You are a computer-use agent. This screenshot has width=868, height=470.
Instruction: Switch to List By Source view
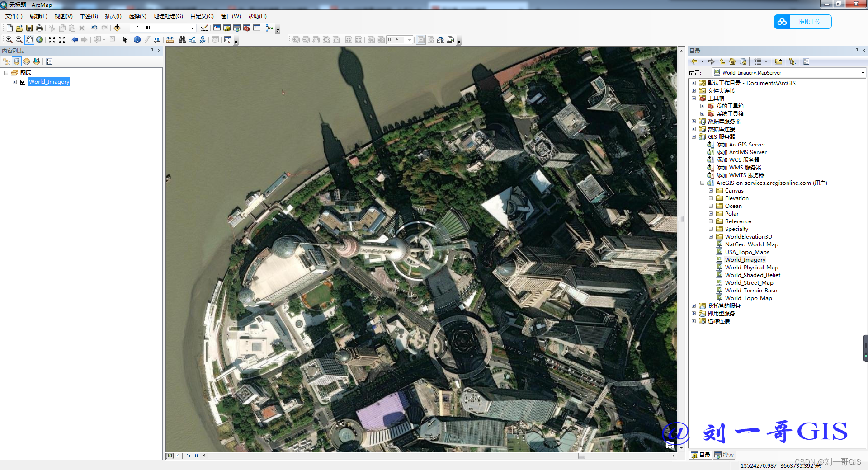[17, 61]
